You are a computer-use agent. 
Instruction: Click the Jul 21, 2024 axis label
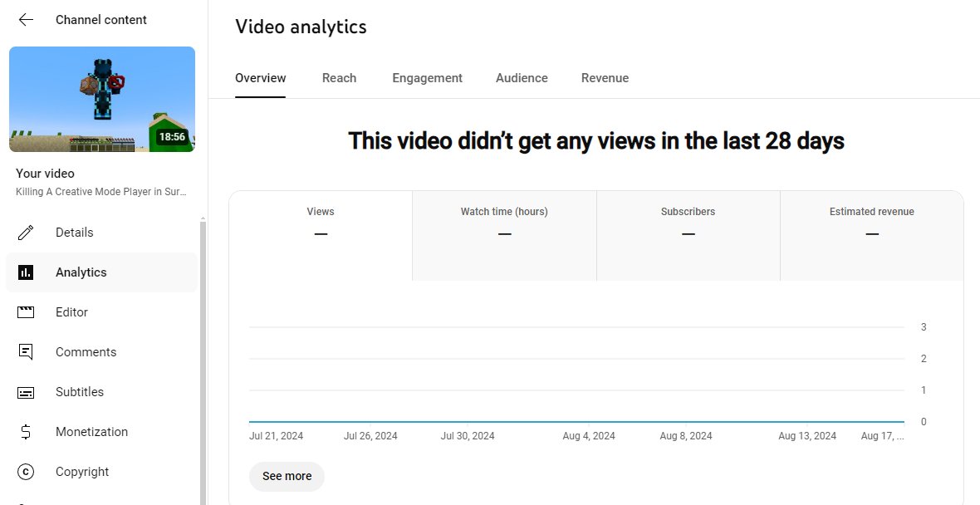pos(277,436)
